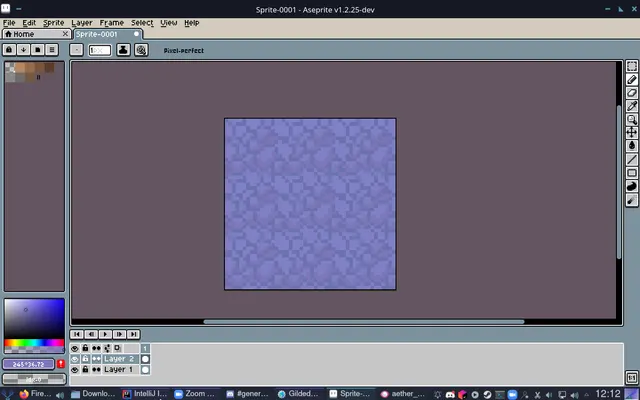Screen dimensions: 640x400
Task: Hide Layer 2 with its eye icon
Action: coord(74,359)
